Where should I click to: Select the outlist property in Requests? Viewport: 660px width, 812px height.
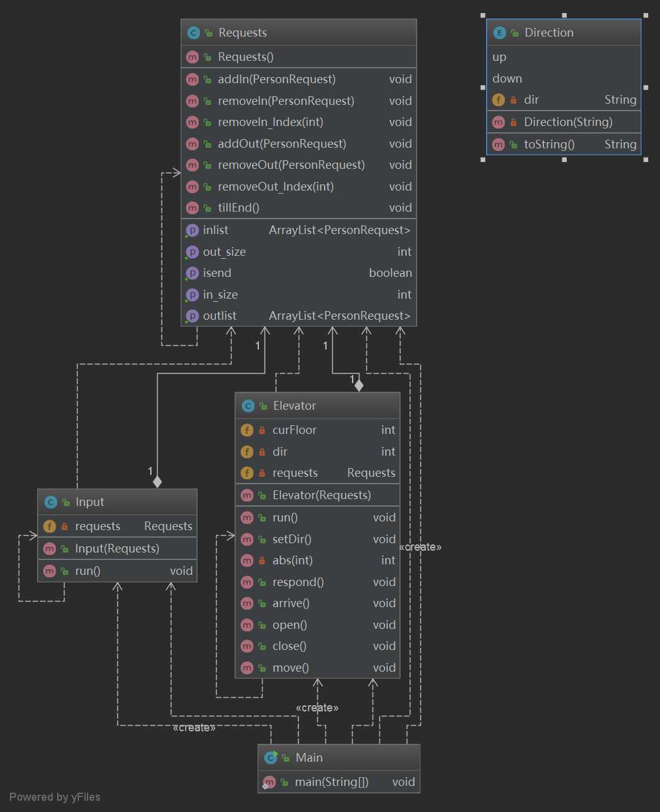(x=219, y=316)
